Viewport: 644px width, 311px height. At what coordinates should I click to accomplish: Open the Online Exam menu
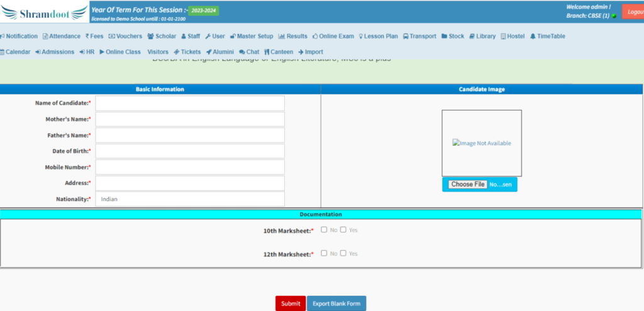click(x=333, y=36)
